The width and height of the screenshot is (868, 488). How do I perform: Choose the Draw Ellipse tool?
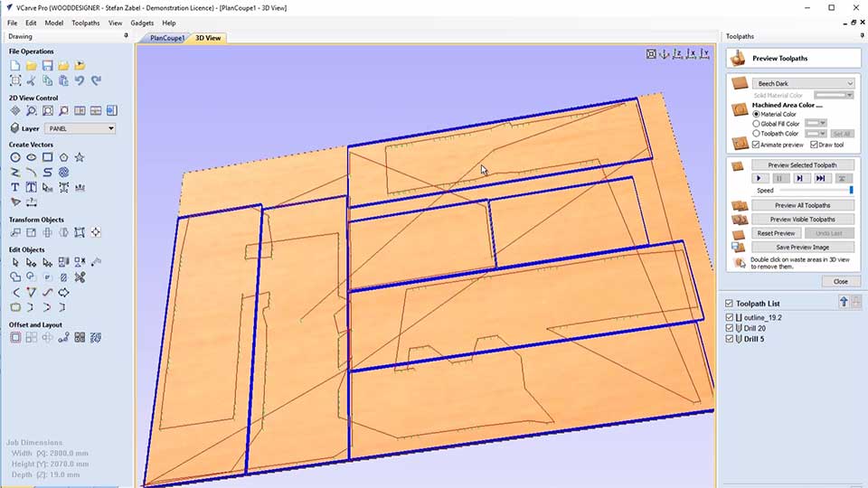tap(31, 157)
